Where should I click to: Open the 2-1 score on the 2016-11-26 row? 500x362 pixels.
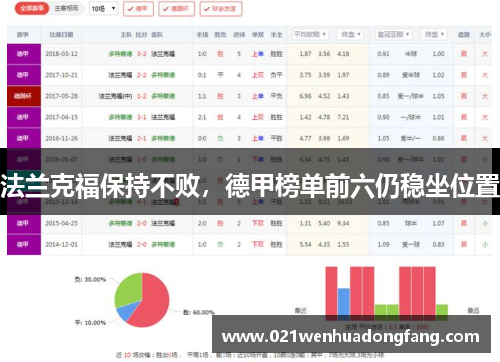[x=142, y=138]
